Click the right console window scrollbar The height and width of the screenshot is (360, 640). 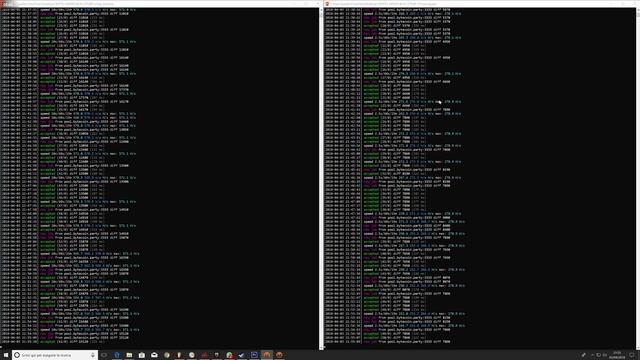[x=638, y=178]
